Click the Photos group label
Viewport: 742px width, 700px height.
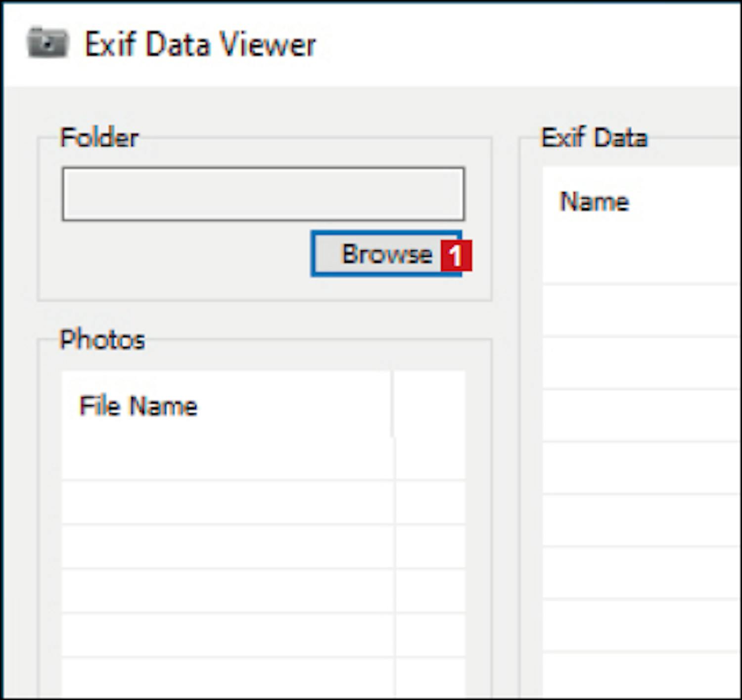pos(102,340)
